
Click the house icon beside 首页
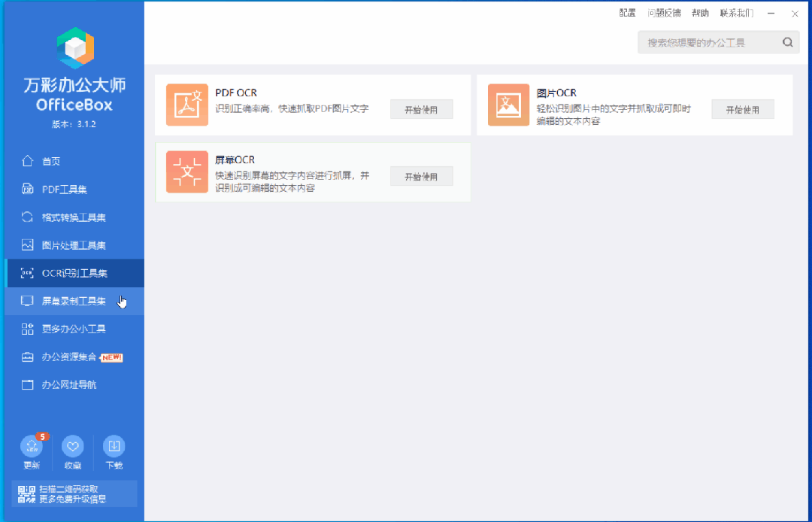click(x=28, y=161)
